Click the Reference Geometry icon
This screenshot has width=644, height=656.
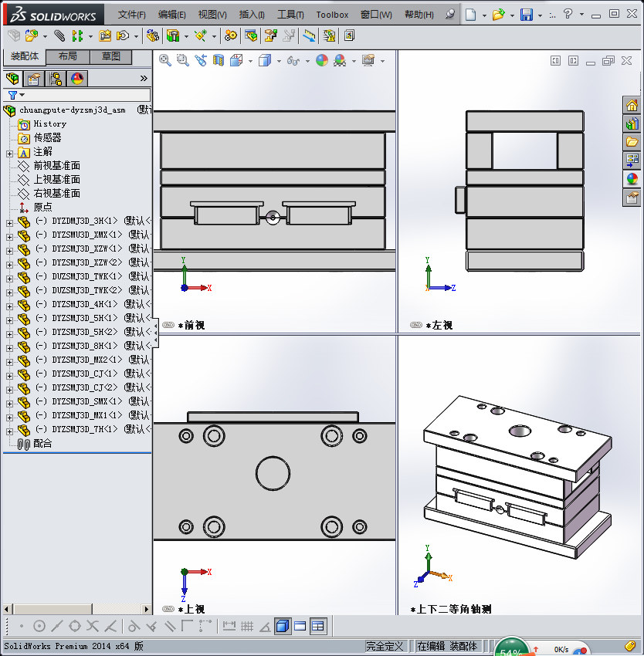tap(201, 36)
